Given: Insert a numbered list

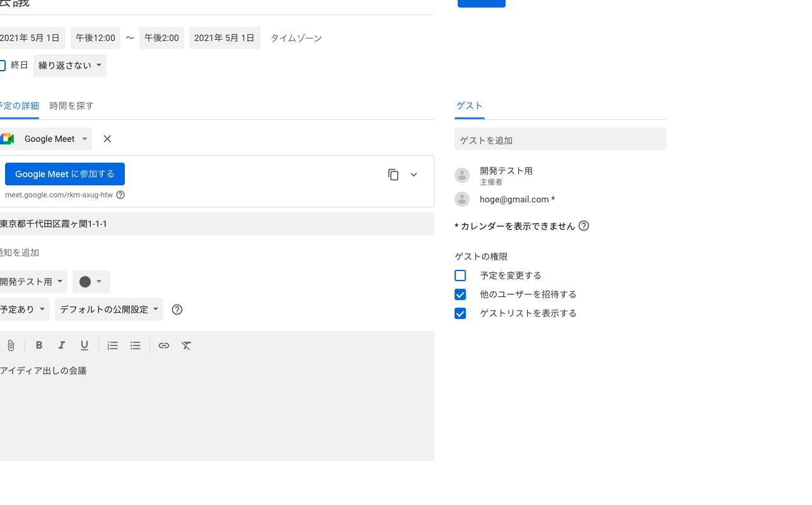Looking at the screenshot, I should 113,345.
